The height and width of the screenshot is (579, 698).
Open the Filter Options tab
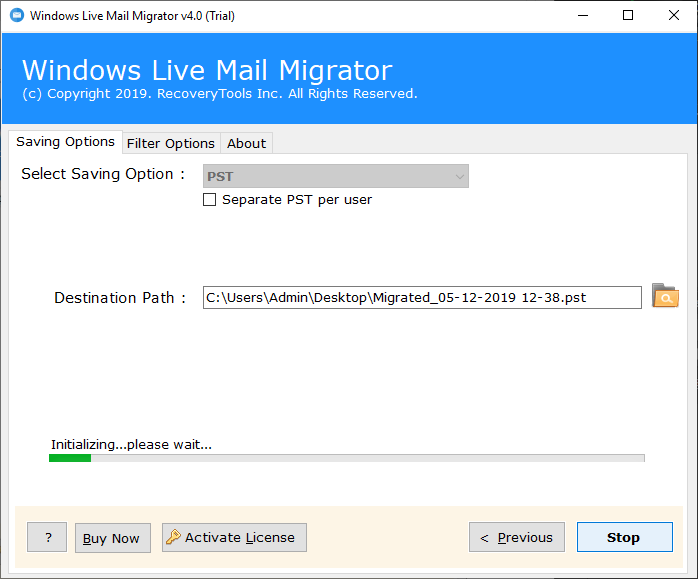coord(171,143)
